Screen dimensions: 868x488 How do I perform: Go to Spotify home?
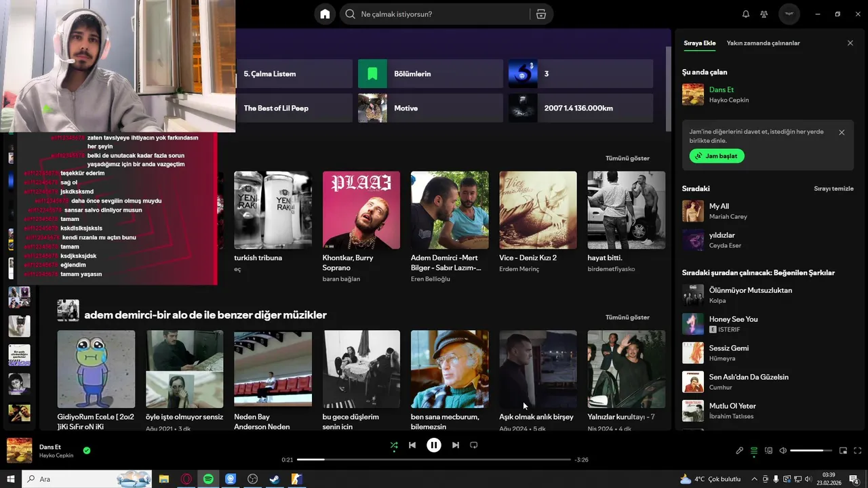[325, 14]
